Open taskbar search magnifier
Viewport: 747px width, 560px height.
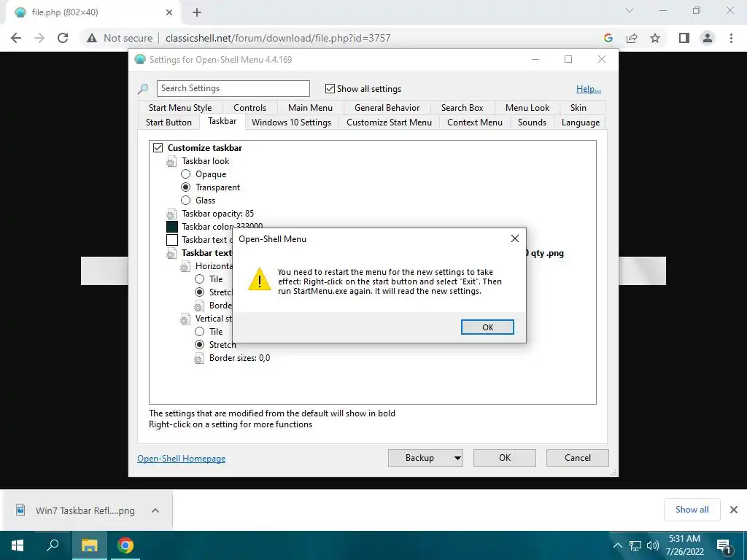tap(53, 545)
